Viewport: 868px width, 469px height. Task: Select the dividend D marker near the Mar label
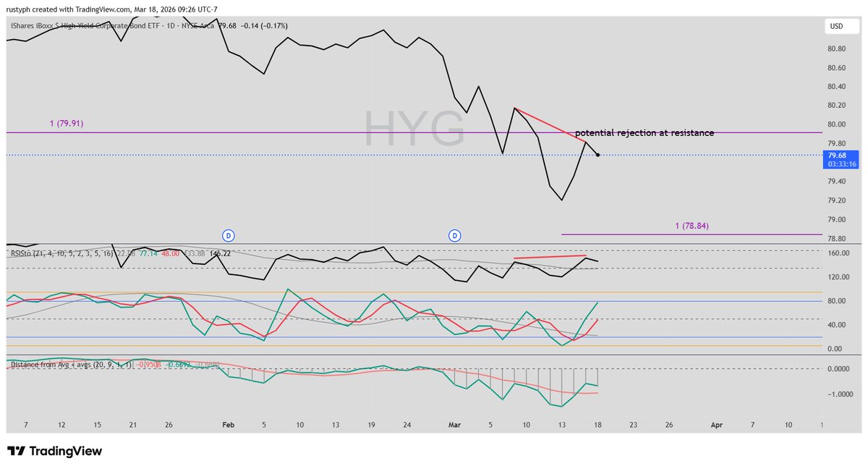pyautogui.click(x=456, y=235)
